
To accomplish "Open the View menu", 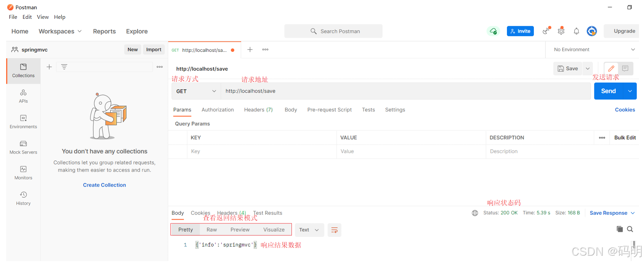I will tap(43, 17).
